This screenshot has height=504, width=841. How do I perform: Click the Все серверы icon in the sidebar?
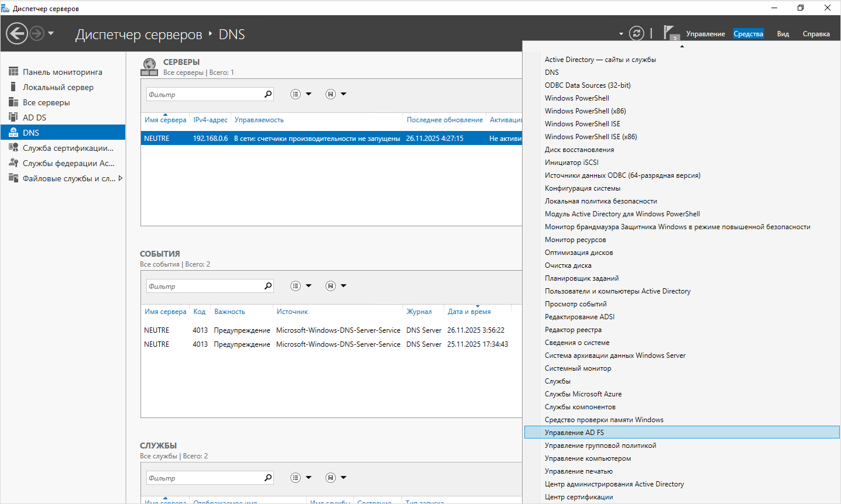[13, 102]
